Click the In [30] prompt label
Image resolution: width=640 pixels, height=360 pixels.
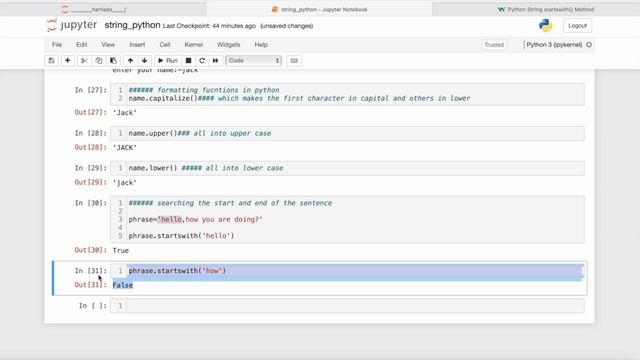click(91, 203)
